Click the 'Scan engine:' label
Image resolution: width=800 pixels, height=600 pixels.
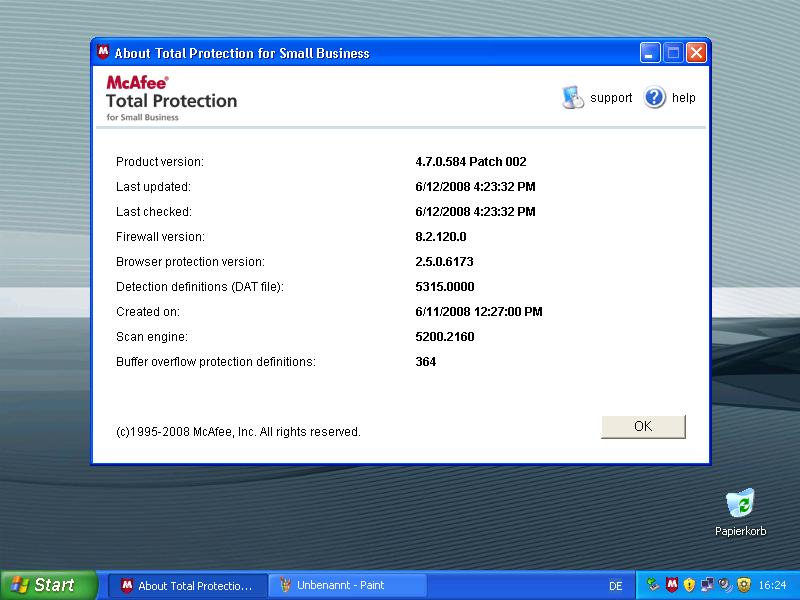coord(152,337)
